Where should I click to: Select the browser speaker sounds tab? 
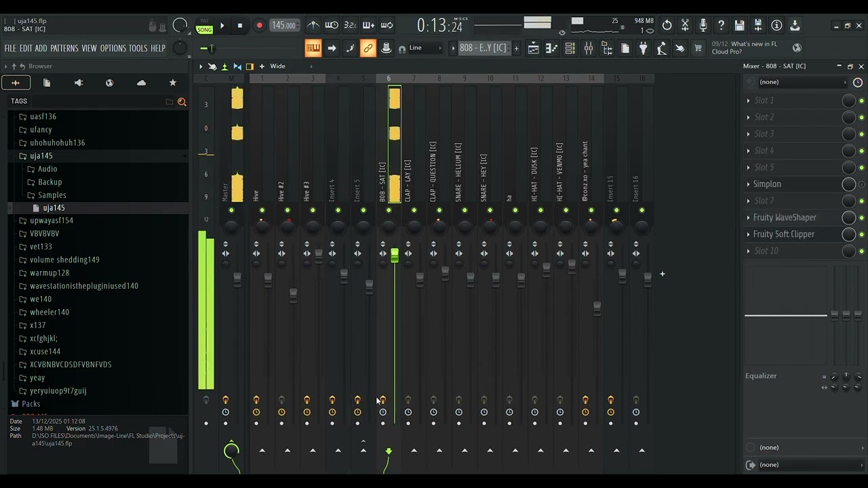(x=78, y=83)
